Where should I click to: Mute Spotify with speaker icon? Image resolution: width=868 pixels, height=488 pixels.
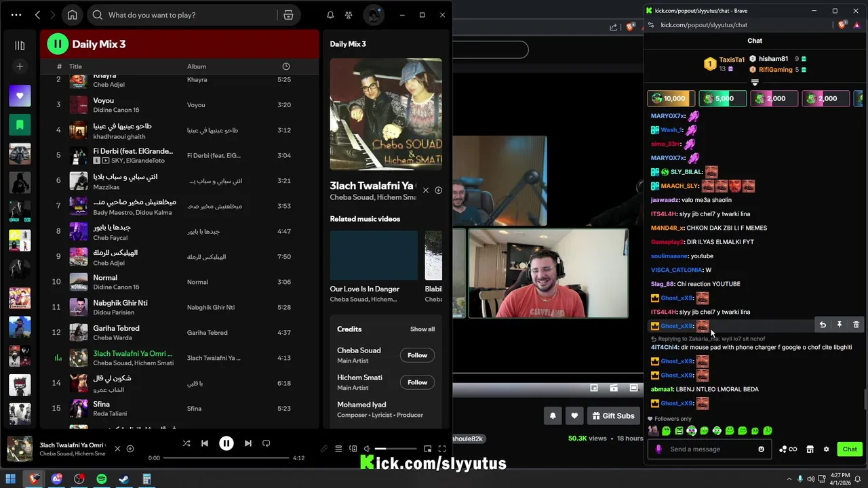367,449
